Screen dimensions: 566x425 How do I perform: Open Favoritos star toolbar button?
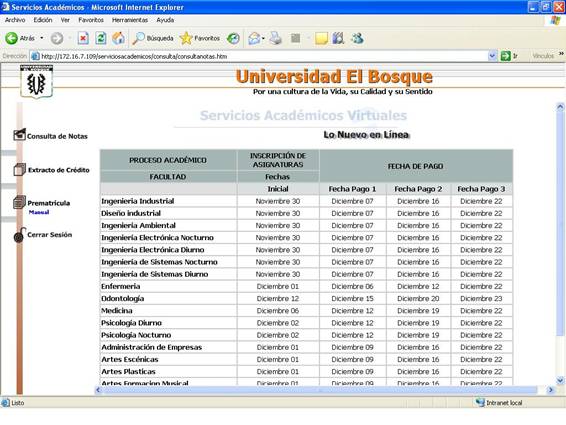point(200,38)
